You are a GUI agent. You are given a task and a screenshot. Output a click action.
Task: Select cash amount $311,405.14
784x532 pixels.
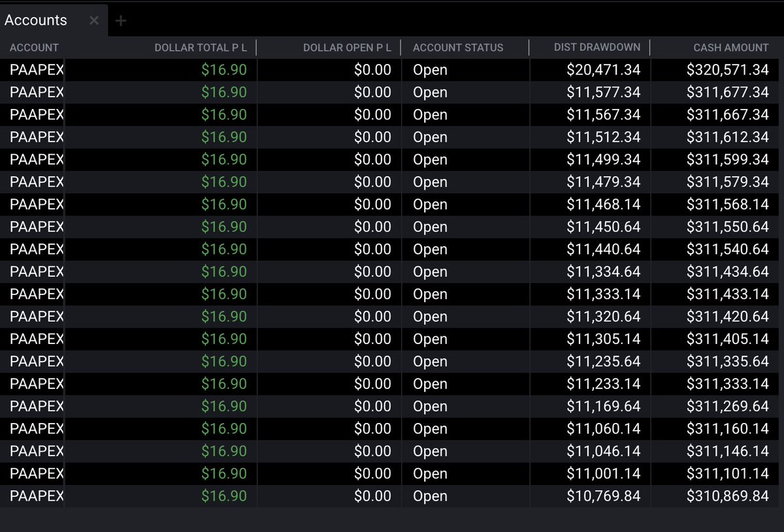click(x=728, y=339)
